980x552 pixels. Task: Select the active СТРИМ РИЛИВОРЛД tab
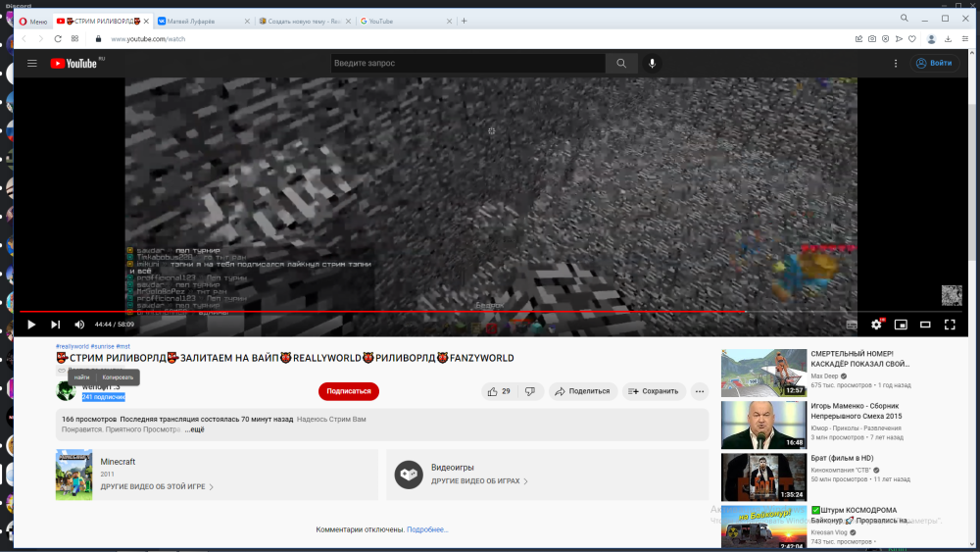point(103,22)
